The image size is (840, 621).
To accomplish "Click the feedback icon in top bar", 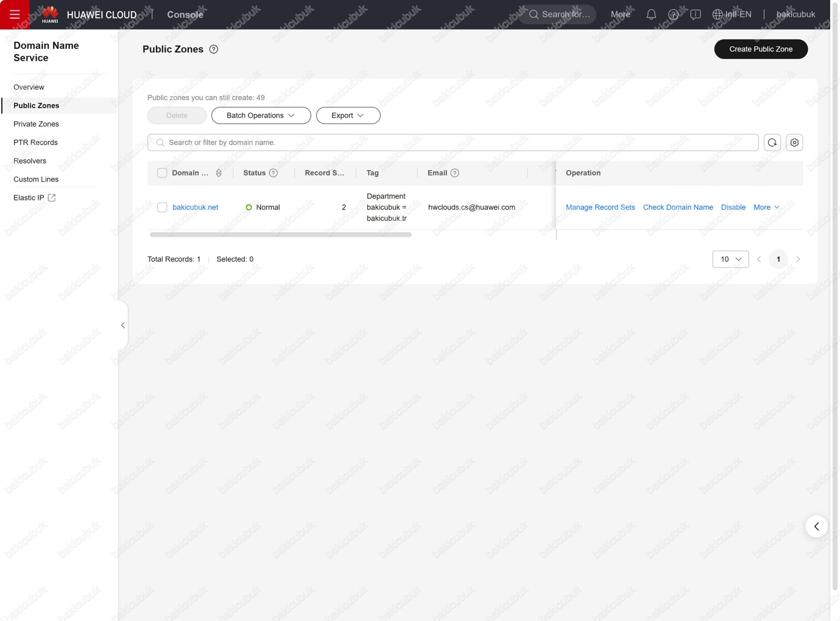I will [x=695, y=15].
